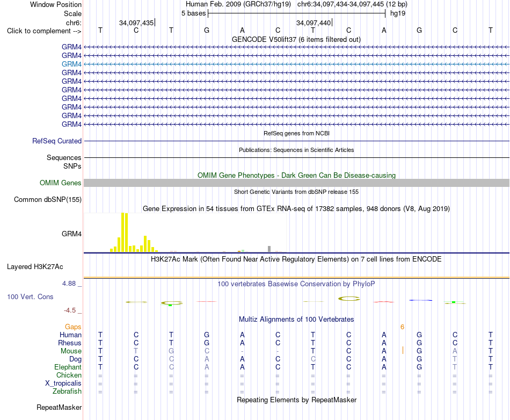Click the Window Position label
This screenshot has height=420, width=510.
(x=56, y=4)
